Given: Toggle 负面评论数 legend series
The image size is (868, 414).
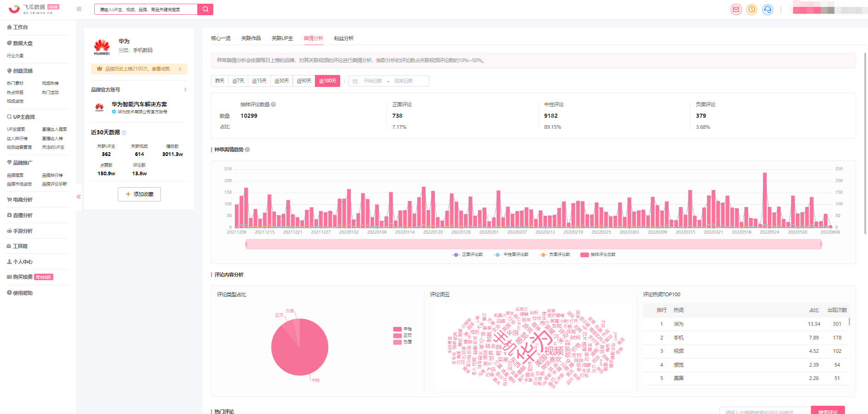Looking at the screenshot, I should click(554, 254).
